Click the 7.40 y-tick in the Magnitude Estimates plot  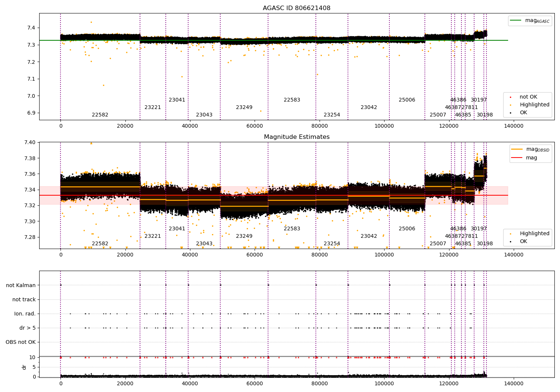[x=30, y=143]
